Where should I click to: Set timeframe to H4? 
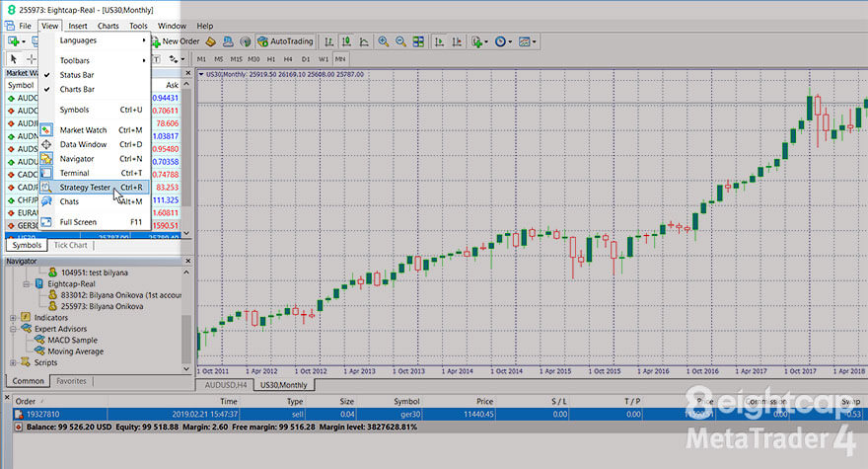coord(288,59)
